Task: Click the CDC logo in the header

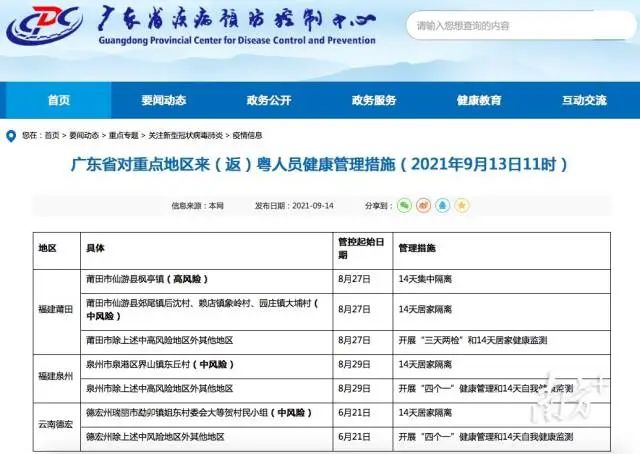Action: click(45, 24)
